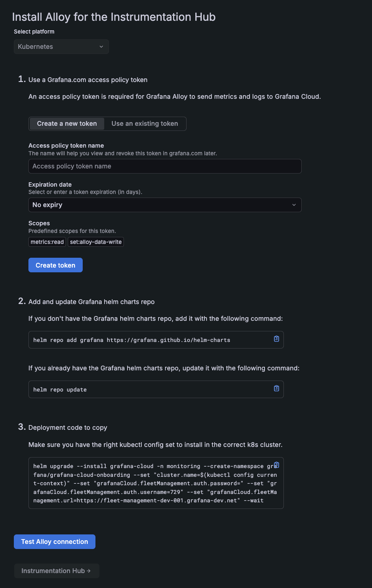372x588 pixels.
Task: Expand the No expiry expiration dropdown
Action: (165, 205)
